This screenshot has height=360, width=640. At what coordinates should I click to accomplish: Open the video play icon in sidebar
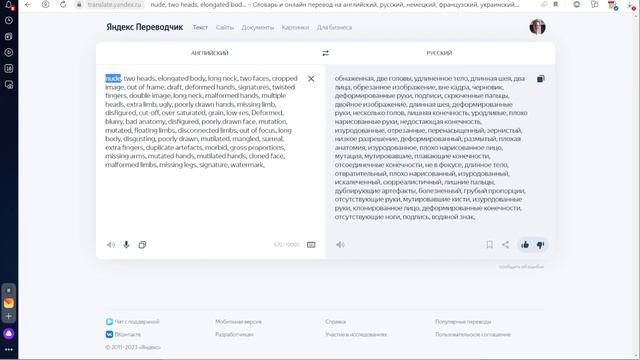coord(9,52)
